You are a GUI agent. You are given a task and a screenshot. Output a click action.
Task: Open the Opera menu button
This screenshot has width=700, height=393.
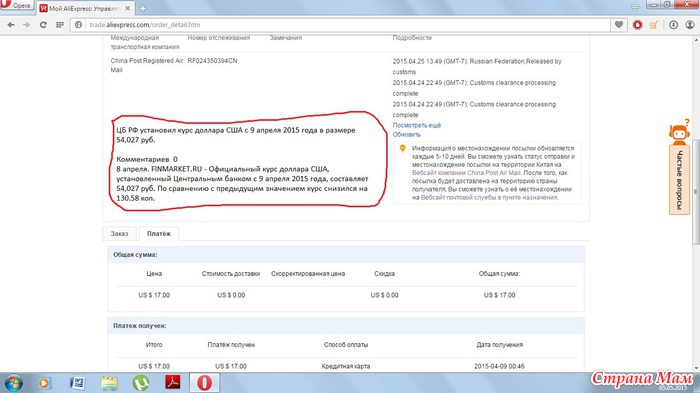(x=17, y=5)
